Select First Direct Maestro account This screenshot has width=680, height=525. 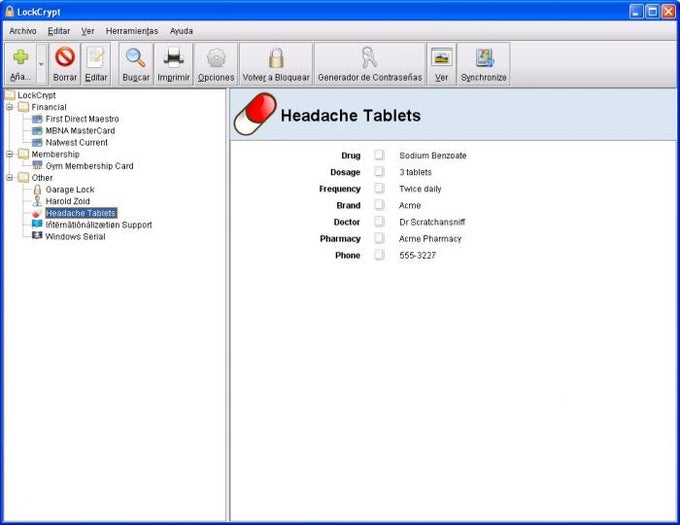click(82, 119)
